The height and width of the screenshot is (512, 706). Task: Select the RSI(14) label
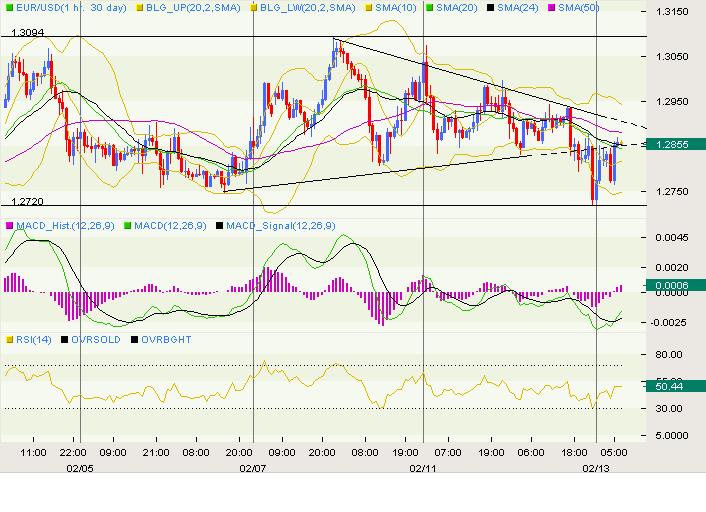(x=34, y=340)
